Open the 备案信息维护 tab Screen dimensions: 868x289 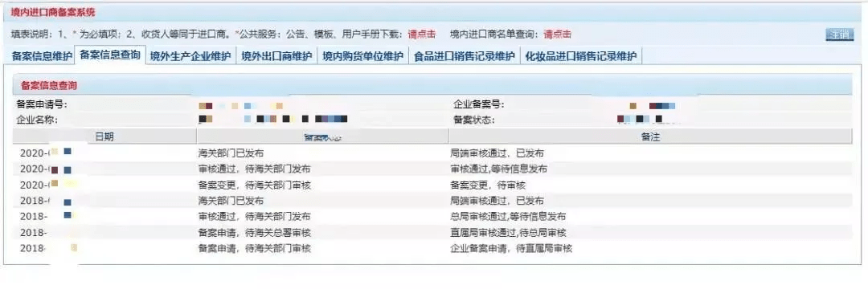(x=41, y=56)
